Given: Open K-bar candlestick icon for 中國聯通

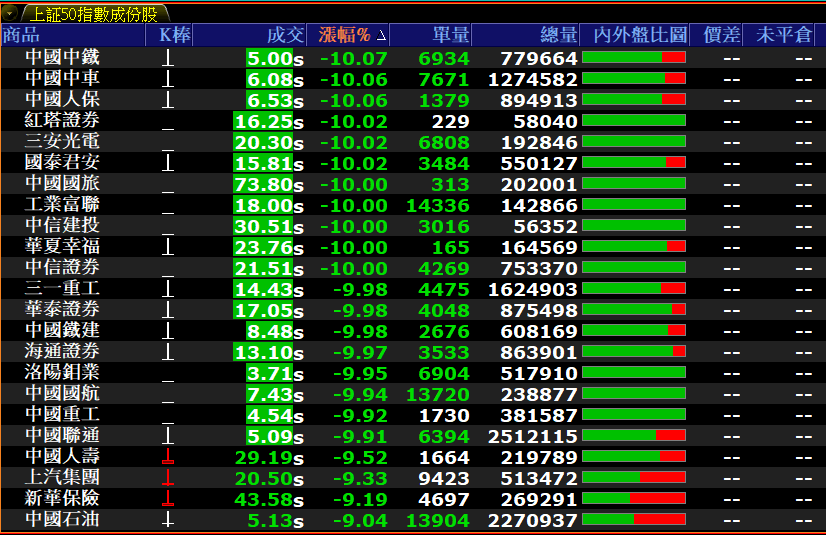Looking at the screenshot, I should coord(168,437).
